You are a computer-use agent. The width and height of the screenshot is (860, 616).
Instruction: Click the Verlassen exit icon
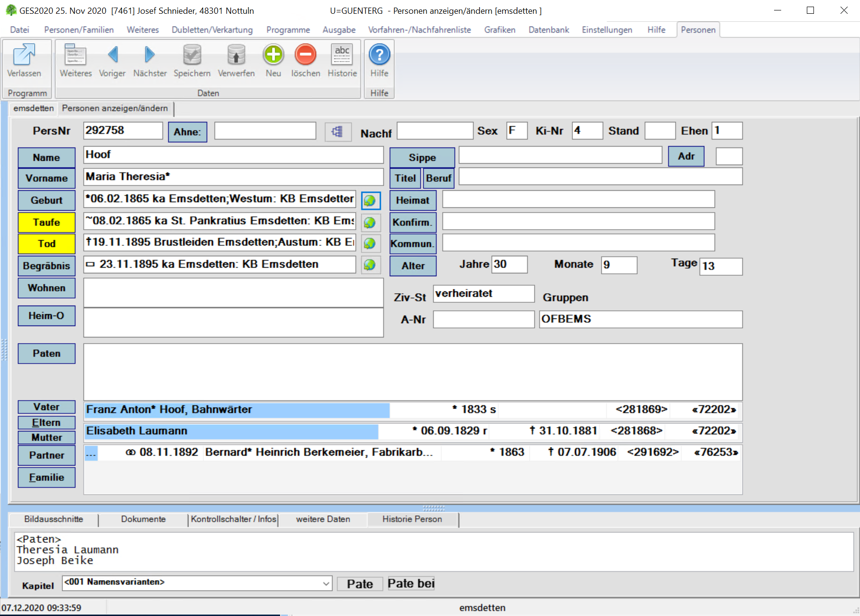pos(24,55)
